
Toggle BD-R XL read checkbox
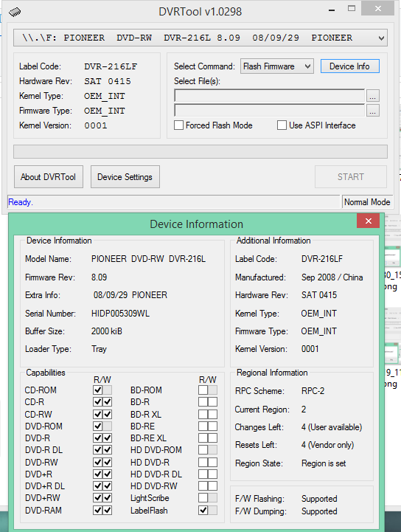203,414
